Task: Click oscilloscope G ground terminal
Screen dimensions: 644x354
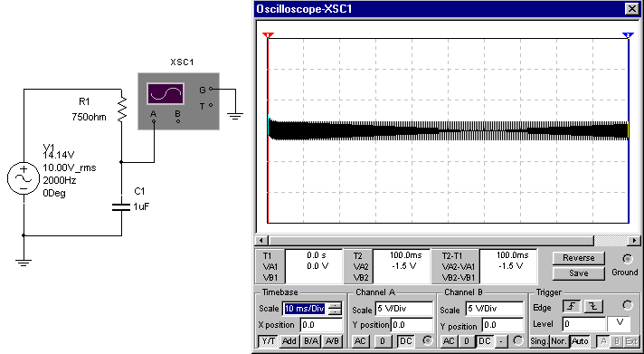Action: 211,89
